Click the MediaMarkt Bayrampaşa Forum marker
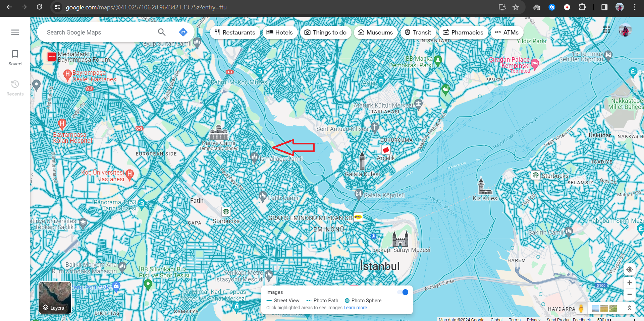644x321 pixels. [51, 57]
